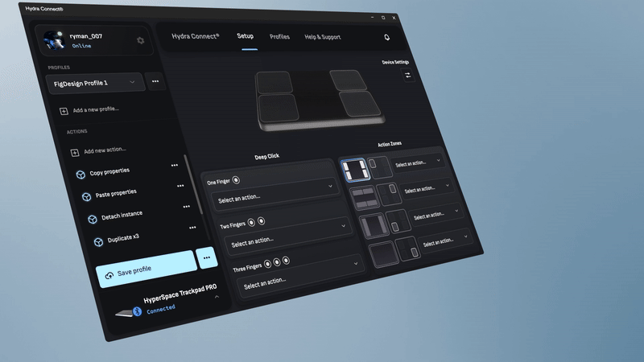Expand the FigDesign Profile 1 dropdown
Viewport: 644px width, 362px height.
tap(132, 82)
